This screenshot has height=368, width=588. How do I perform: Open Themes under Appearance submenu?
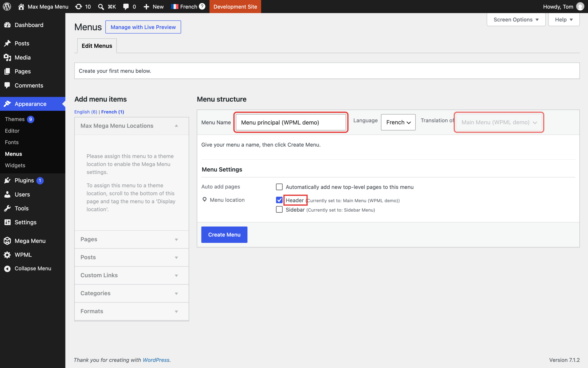[x=20, y=119]
